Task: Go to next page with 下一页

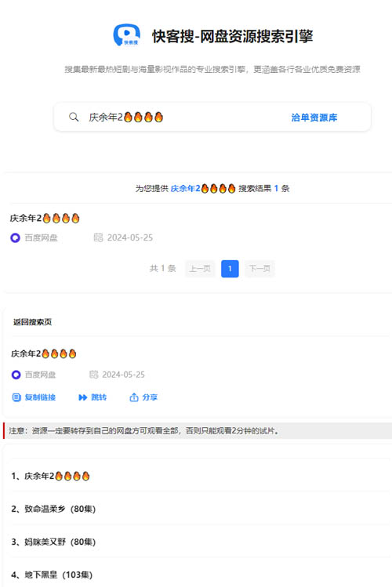Action: (x=260, y=268)
